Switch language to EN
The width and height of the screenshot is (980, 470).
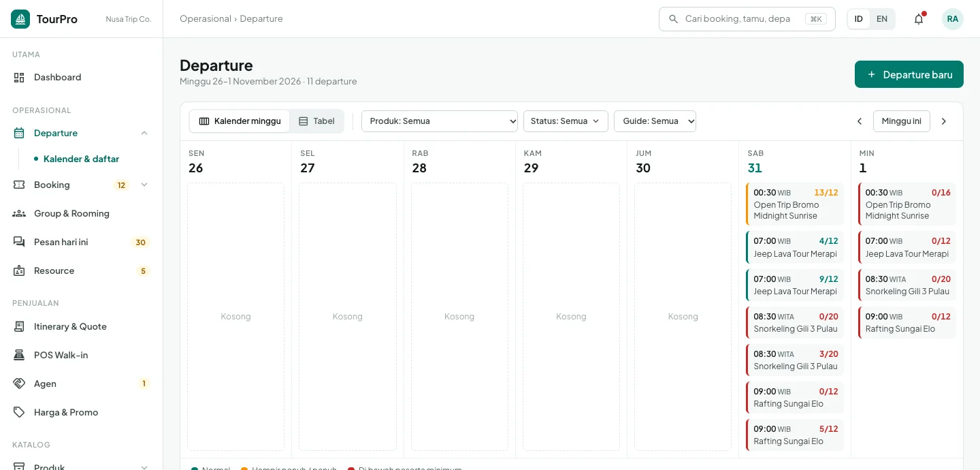pos(882,19)
